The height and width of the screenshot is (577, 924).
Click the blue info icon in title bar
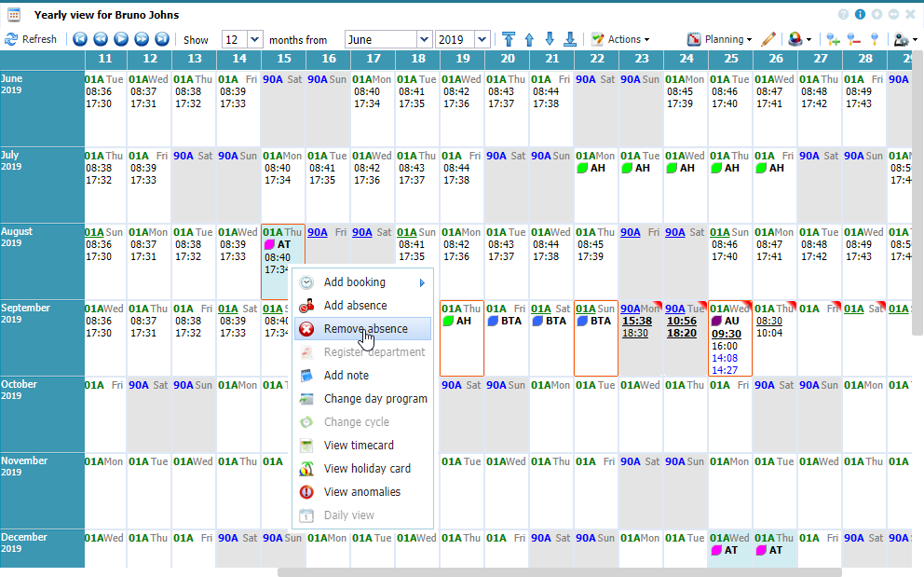click(860, 15)
